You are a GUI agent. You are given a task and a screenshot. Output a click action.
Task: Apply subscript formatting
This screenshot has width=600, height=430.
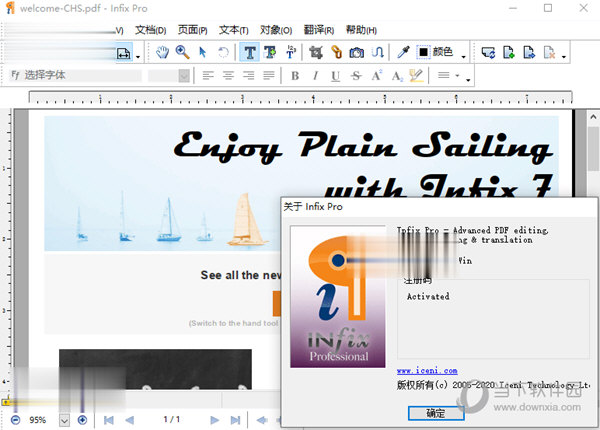(397, 76)
